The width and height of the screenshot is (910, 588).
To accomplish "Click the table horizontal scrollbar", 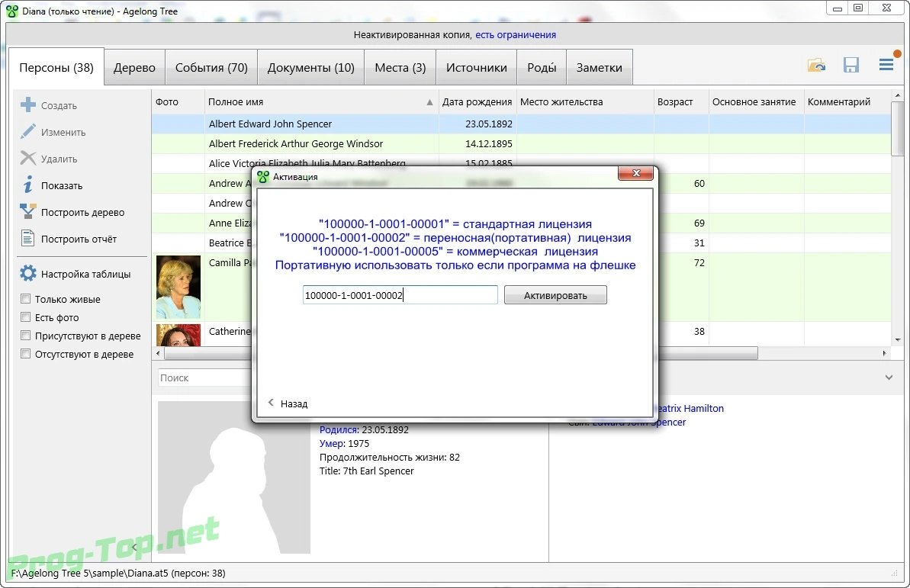I will click(461, 353).
